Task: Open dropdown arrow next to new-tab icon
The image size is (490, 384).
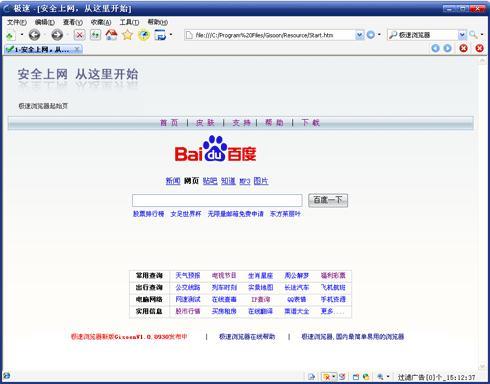Action: pos(22,35)
